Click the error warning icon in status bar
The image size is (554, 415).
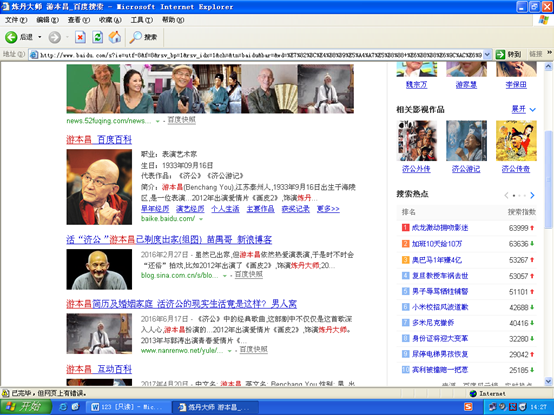pos(6,393)
